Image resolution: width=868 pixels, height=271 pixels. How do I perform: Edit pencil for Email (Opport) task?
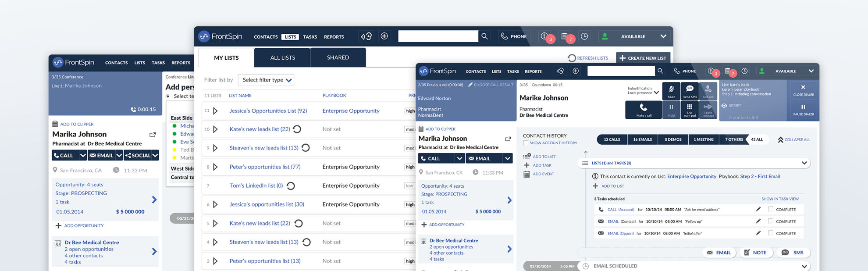[x=758, y=233]
